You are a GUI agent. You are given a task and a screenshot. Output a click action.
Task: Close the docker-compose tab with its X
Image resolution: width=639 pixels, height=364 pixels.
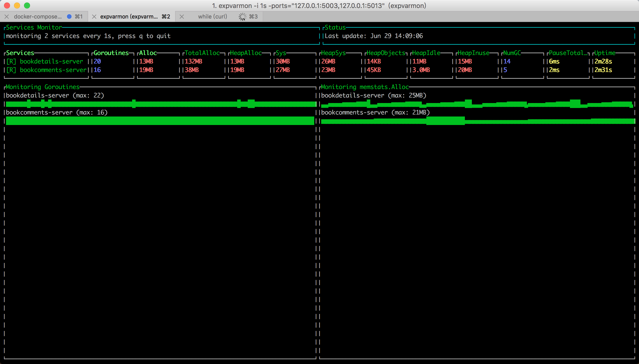click(7, 17)
